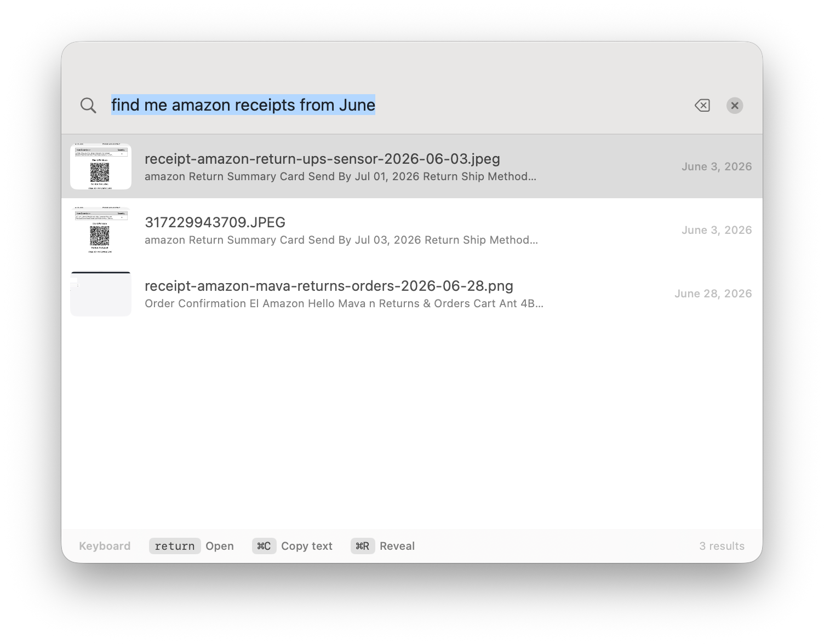Image resolution: width=824 pixels, height=644 pixels.
Task: Click the Keyboard label in footer
Action: 105,546
